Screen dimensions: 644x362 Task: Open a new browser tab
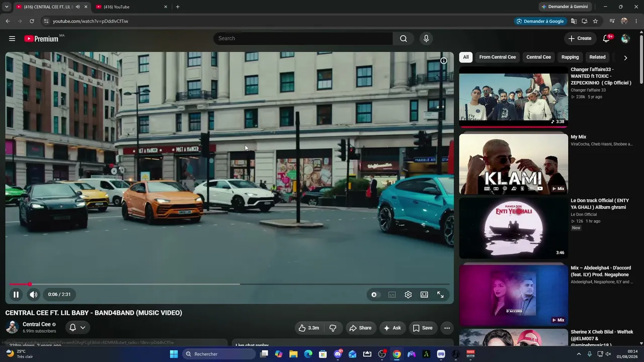tap(178, 7)
